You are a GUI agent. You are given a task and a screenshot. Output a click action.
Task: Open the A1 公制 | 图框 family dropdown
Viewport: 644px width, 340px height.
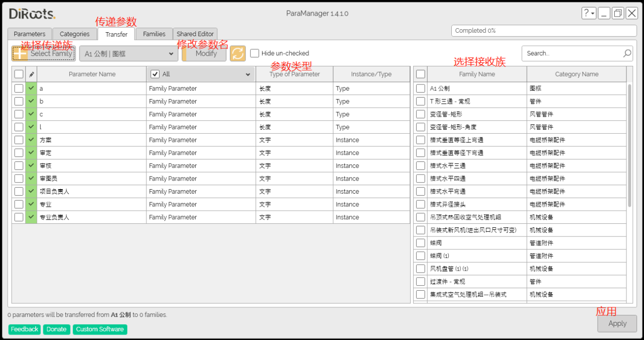[129, 53]
